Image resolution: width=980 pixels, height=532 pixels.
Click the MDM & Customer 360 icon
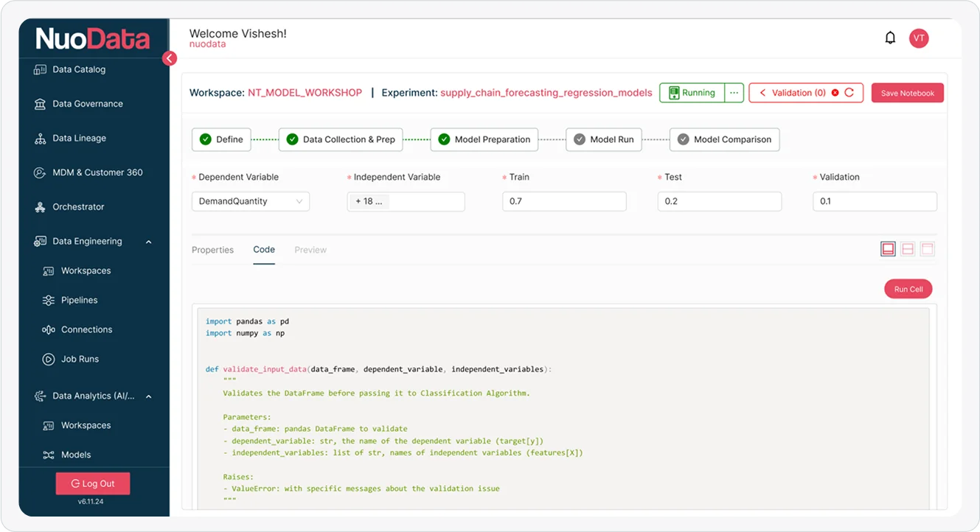40,172
